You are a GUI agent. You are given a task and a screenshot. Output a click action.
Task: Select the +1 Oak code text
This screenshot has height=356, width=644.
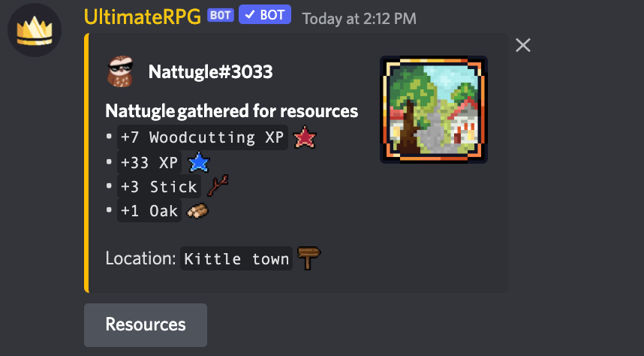click(149, 211)
